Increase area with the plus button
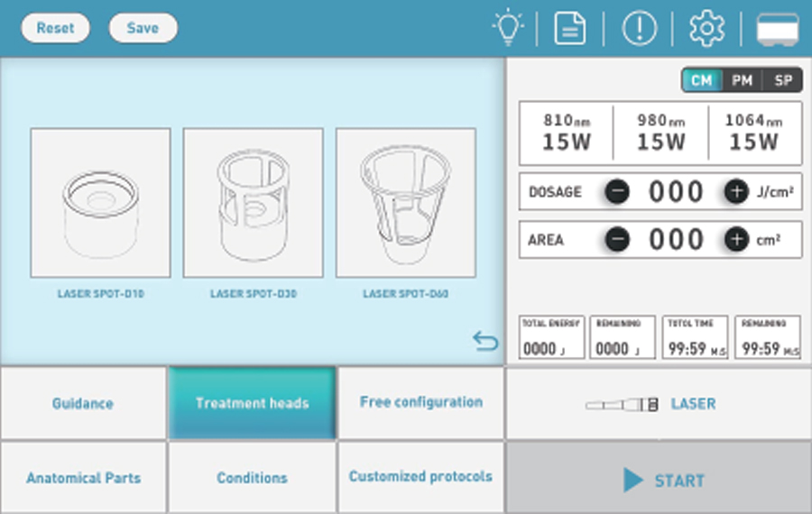 click(736, 240)
